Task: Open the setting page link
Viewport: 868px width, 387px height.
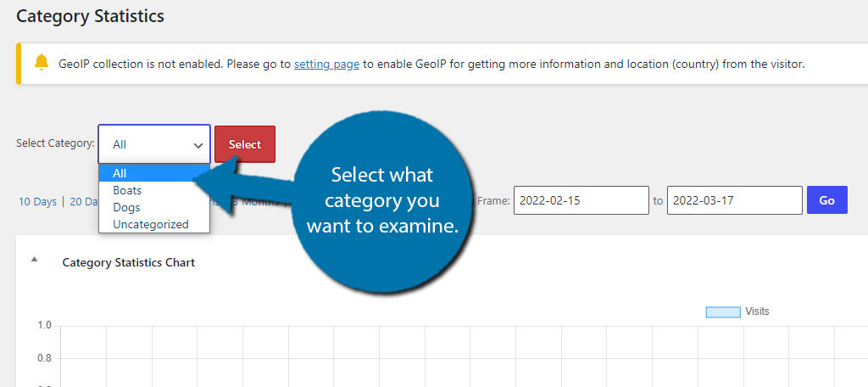Action: coord(326,64)
